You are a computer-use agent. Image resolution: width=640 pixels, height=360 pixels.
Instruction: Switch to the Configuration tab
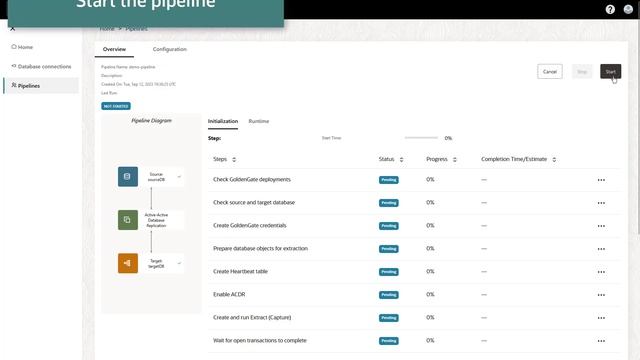tap(169, 49)
